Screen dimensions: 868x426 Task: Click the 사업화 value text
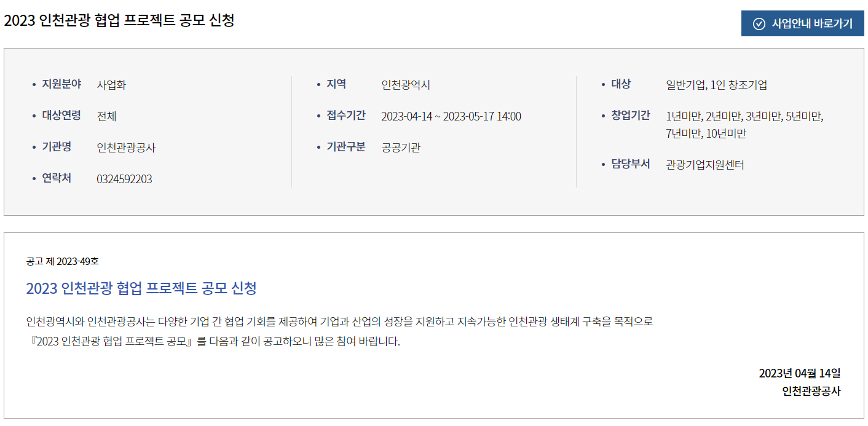tap(111, 85)
